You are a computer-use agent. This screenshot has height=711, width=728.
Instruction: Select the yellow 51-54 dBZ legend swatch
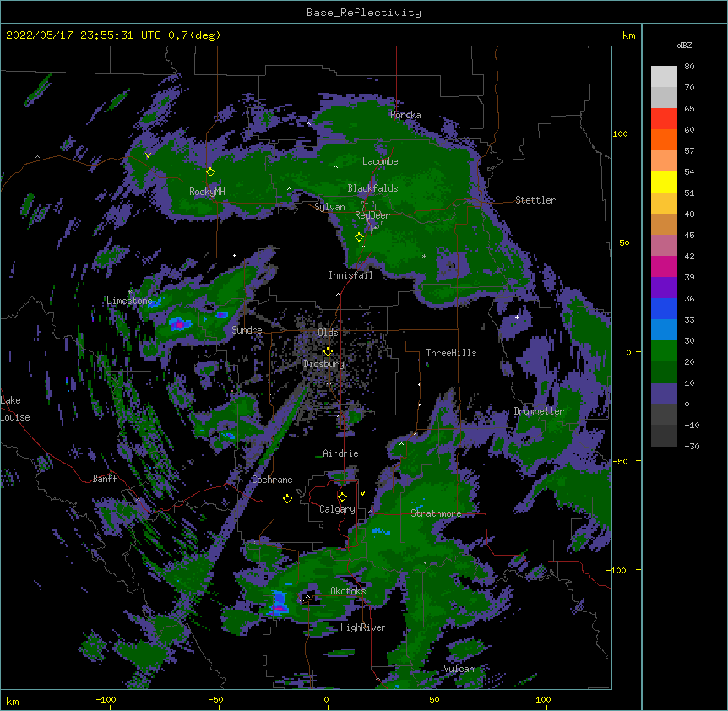pos(664,182)
